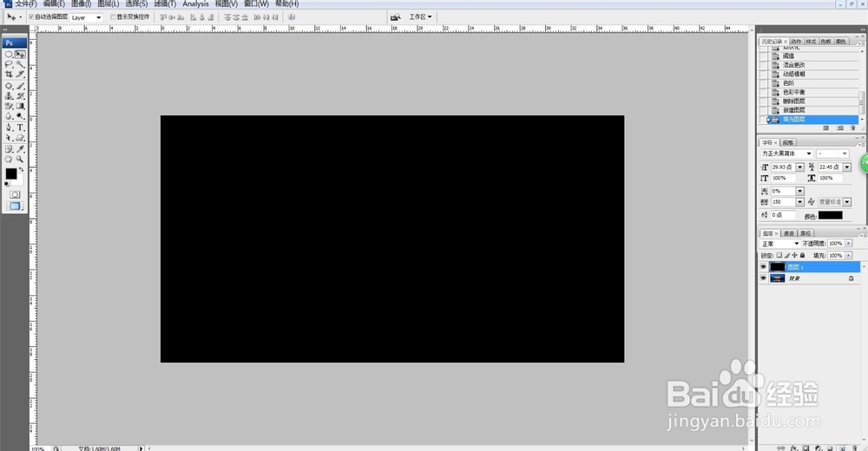
Task: Select the Eyedropper tool
Action: coord(21,149)
